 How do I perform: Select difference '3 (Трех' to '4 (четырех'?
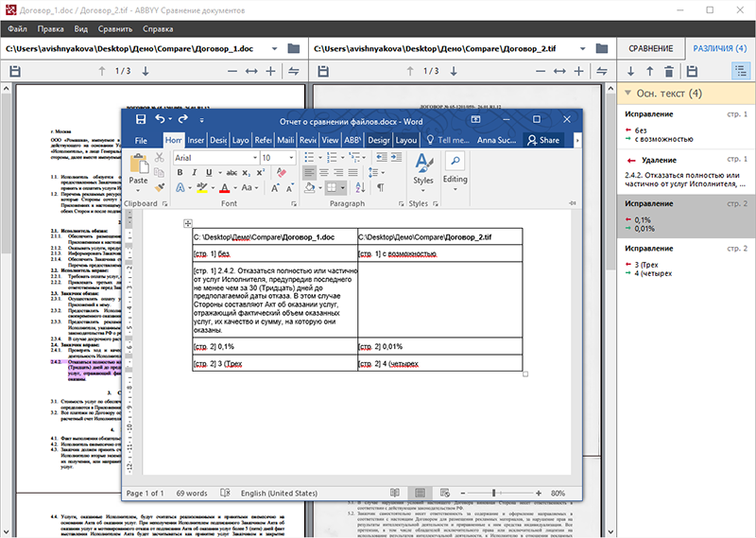(686, 262)
